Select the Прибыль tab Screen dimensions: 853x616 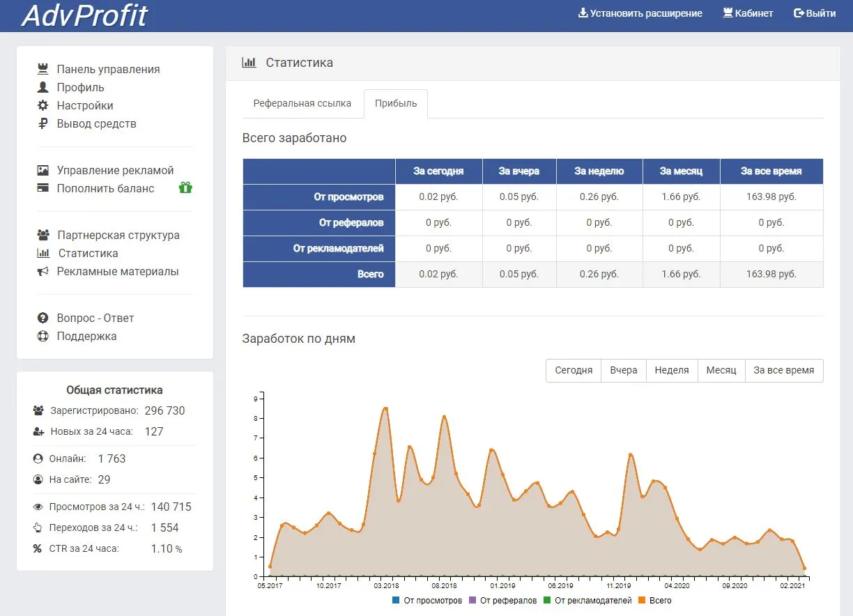[396, 103]
